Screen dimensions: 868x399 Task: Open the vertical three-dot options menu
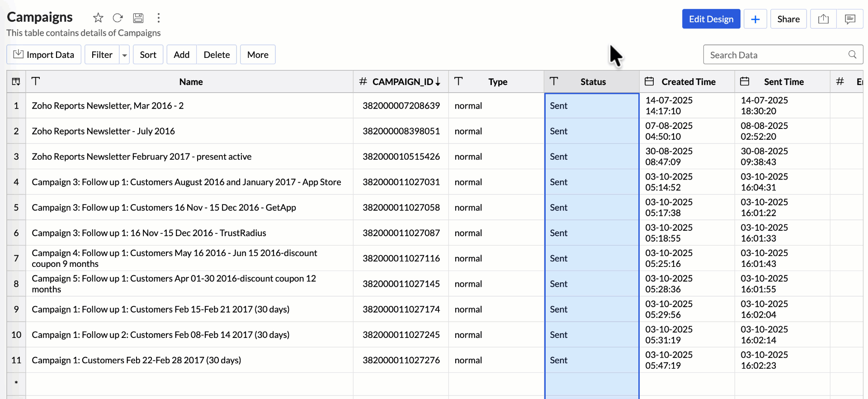click(158, 18)
